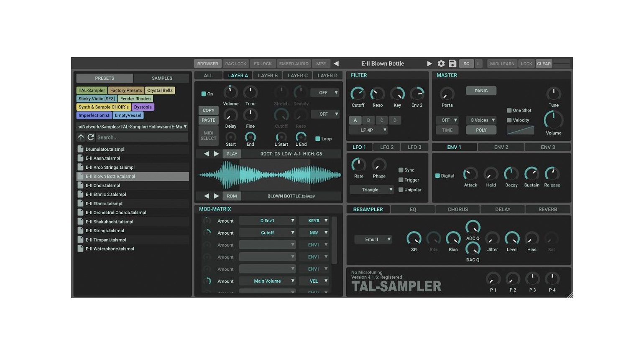Click the Master Porta knob
The image size is (644, 355).
[x=447, y=94]
